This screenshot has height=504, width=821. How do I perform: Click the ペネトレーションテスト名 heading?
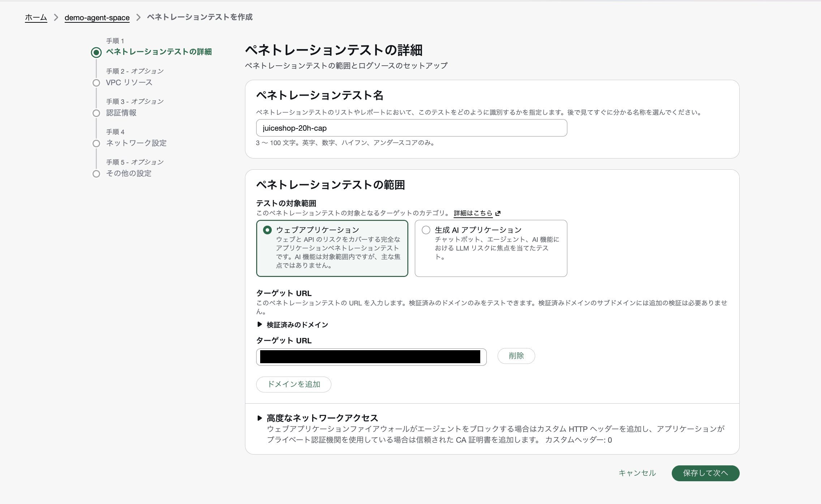click(x=319, y=95)
